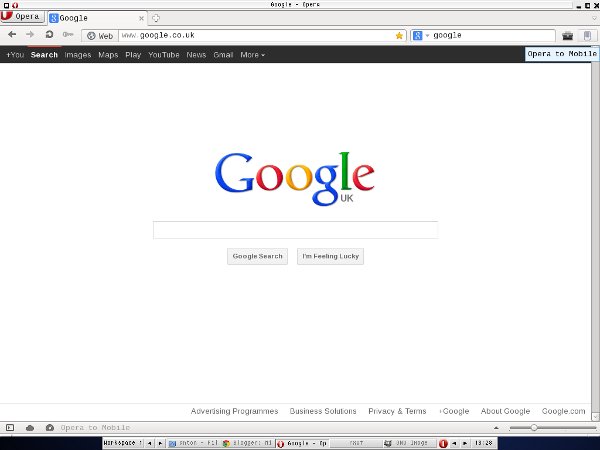Open the password wand key icon
Screen dimensions: 600x450
coord(68,35)
